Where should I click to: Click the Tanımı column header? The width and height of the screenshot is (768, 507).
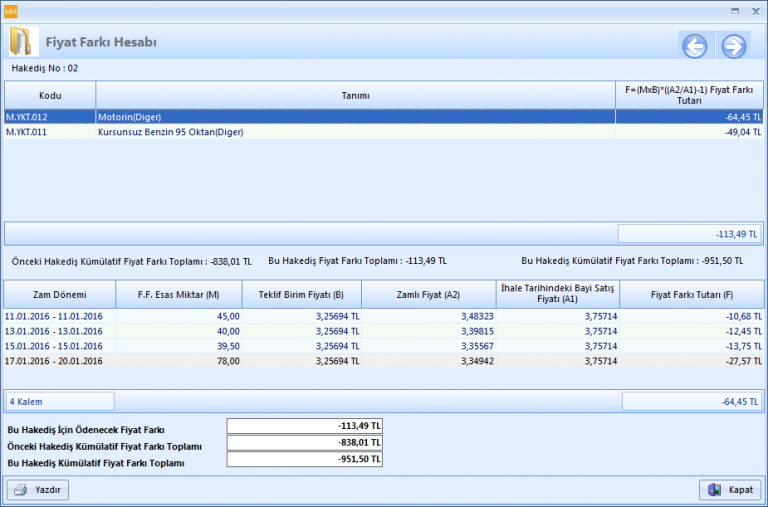click(x=355, y=96)
